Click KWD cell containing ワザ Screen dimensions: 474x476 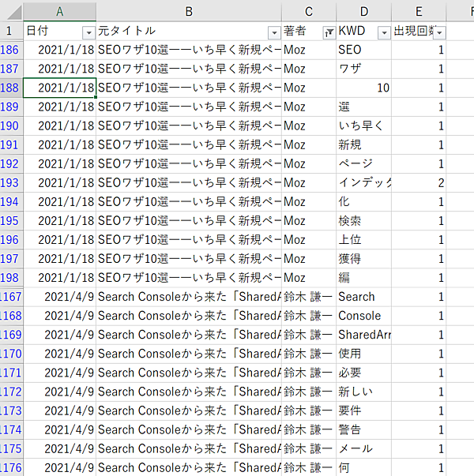[x=364, y=69]
